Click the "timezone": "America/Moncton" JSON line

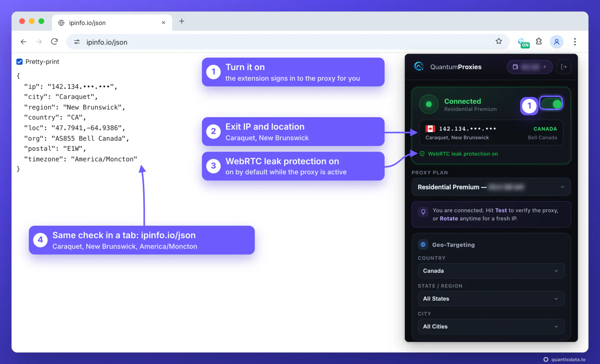81,159
